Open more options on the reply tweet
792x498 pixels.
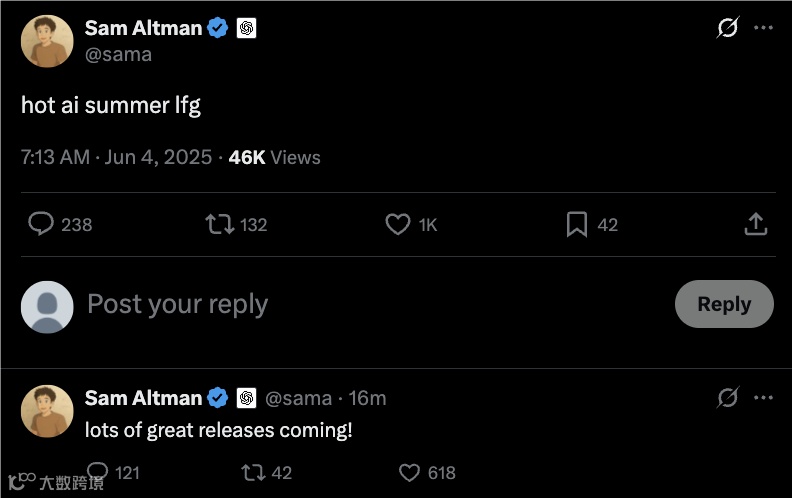click(763, 398)
